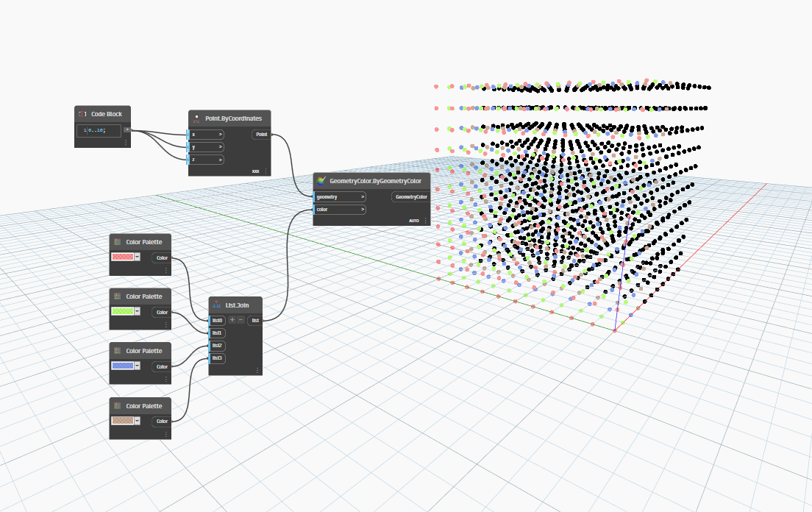Click the xyz icon on Point.ByCoordinates
Screen dimensions: 812x512
click(x=196, y=118)
